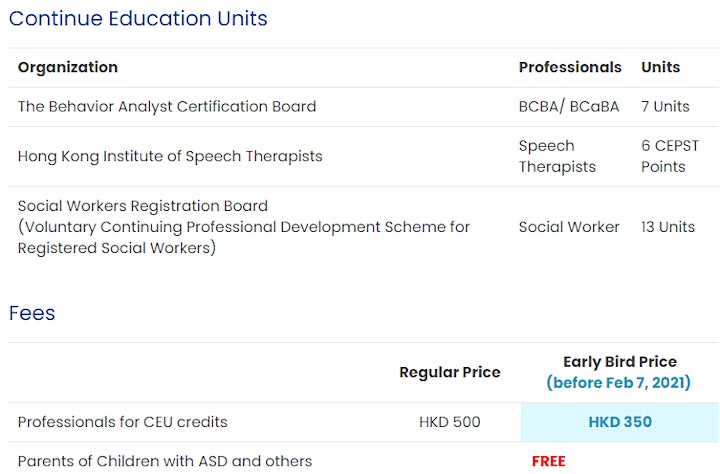Viewport: 720px width, 474px height.
Task: Click the BCBA/ BCaBA cell
Action: pyautogui.click(x=569, y=107)
